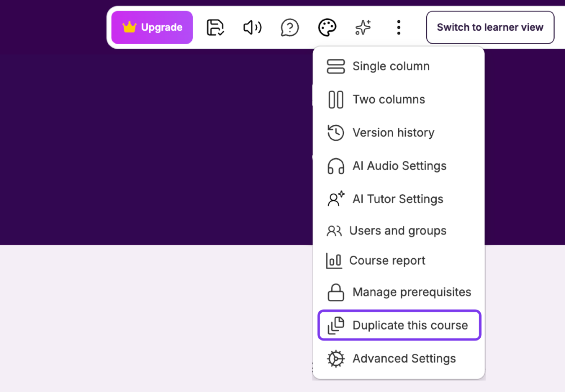The height and width of the screenshot is (392, 565).
Task: Open the help question-mark chat icon
Action: pos(290,27)
